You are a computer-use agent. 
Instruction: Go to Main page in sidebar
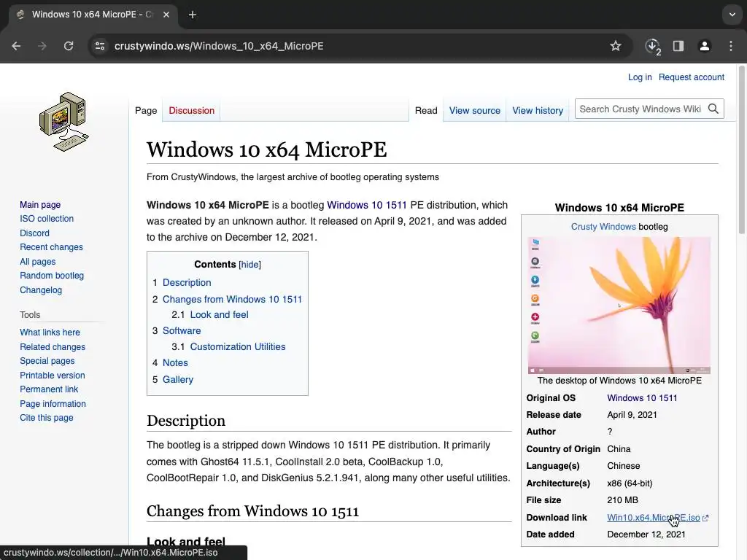(x=40, y=205)
